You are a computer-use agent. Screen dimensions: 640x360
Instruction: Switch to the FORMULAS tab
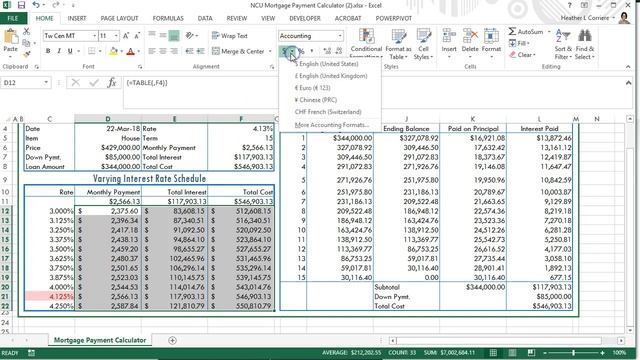[x=168, y=18]
